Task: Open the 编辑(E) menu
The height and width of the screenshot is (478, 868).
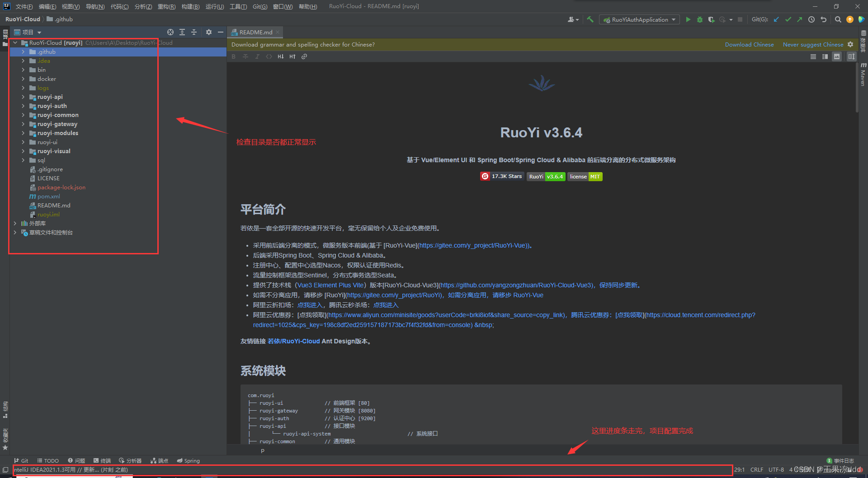Action: point(47,6)
